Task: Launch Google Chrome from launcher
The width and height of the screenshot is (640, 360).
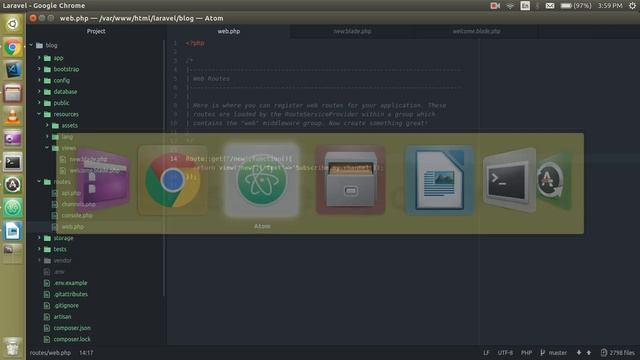Action: [x=13, y=47]
